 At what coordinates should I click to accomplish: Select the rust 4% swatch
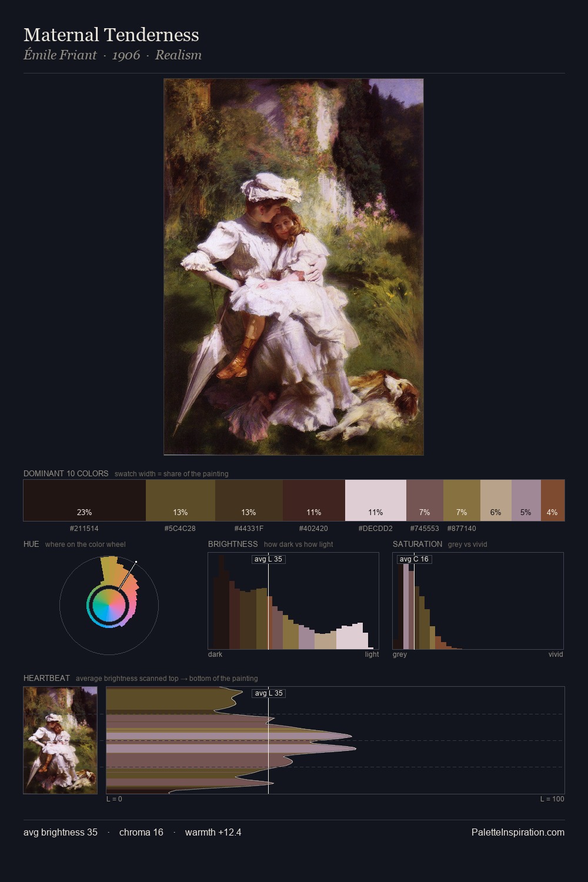click(553, 500)
